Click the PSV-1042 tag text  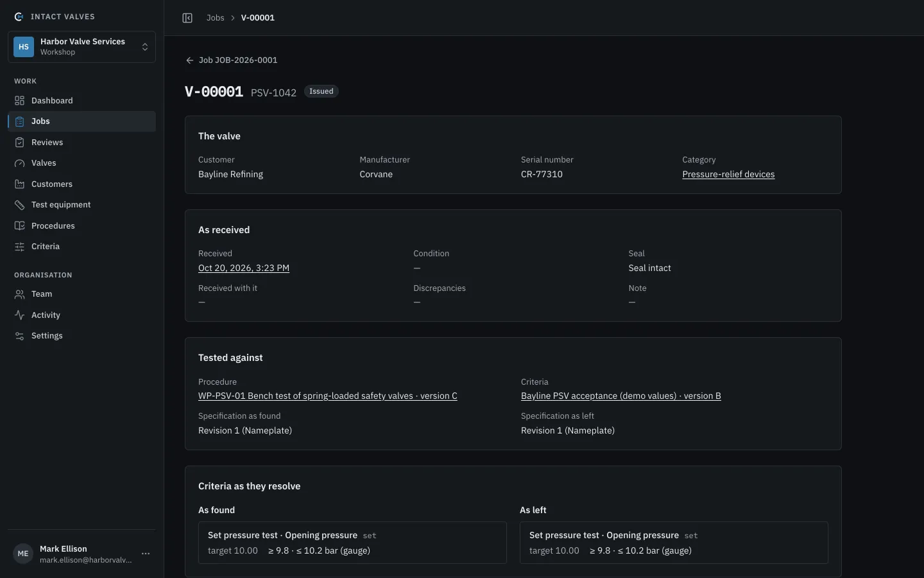273,92
